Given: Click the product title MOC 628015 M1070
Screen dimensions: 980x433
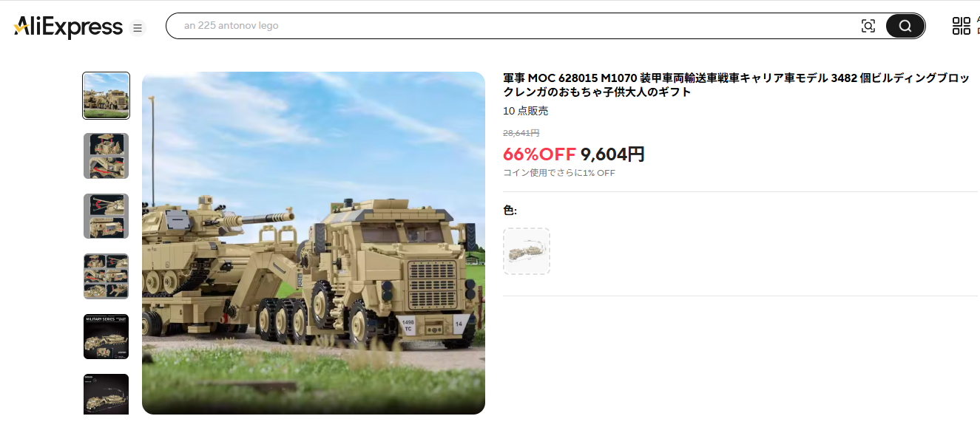Looking at the screenshot, I should click(736, 85).
